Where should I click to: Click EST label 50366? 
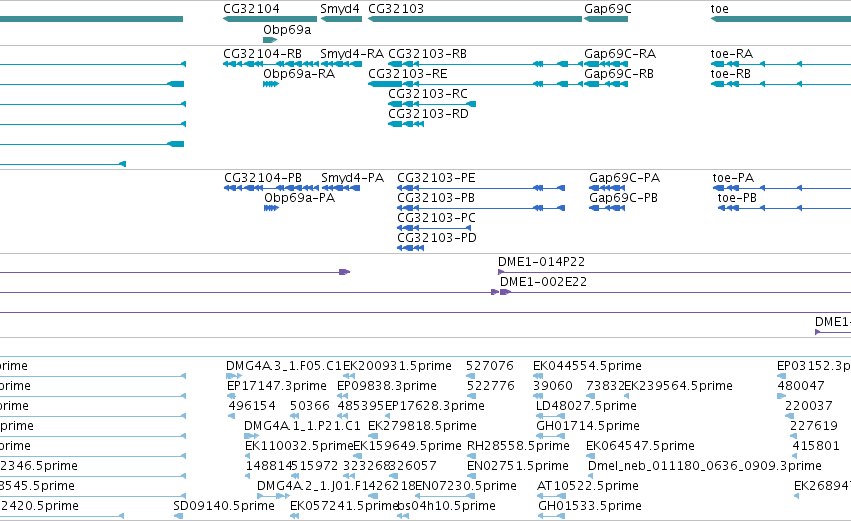tap(309, 406)
